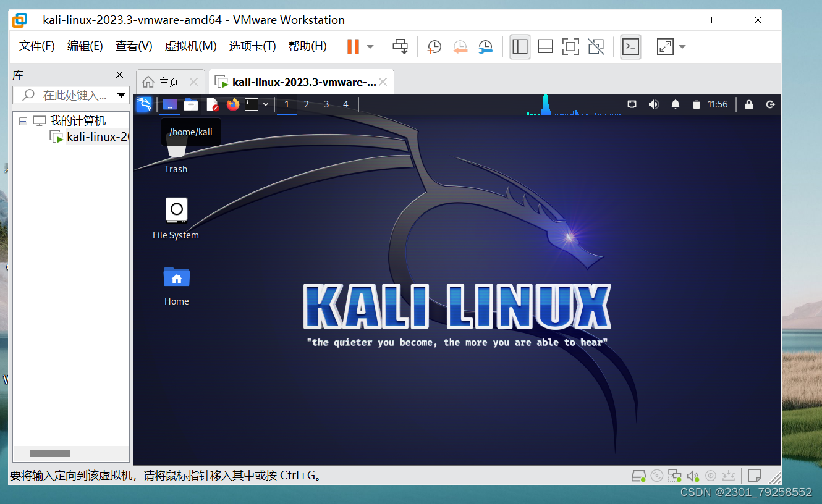Launch Firefox from the Kali panel
This screenshot has width=822, height=504.
click(232, 104)
